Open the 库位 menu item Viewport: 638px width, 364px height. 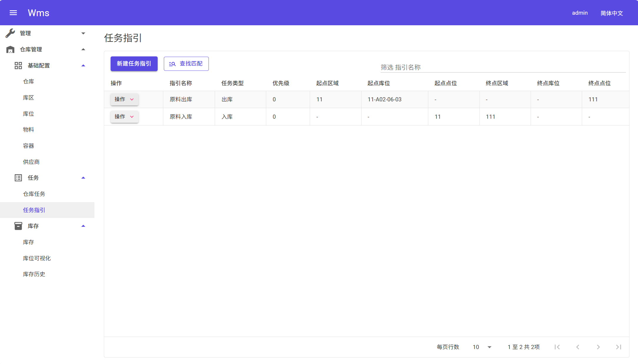point(29,114)
